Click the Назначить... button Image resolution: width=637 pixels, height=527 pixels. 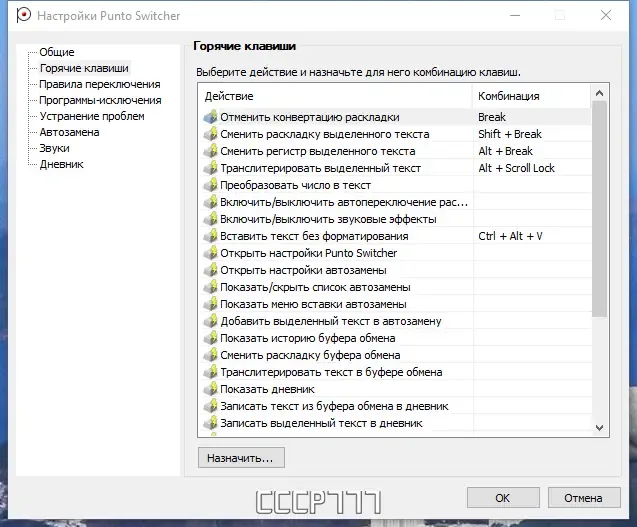click(241, 458)
